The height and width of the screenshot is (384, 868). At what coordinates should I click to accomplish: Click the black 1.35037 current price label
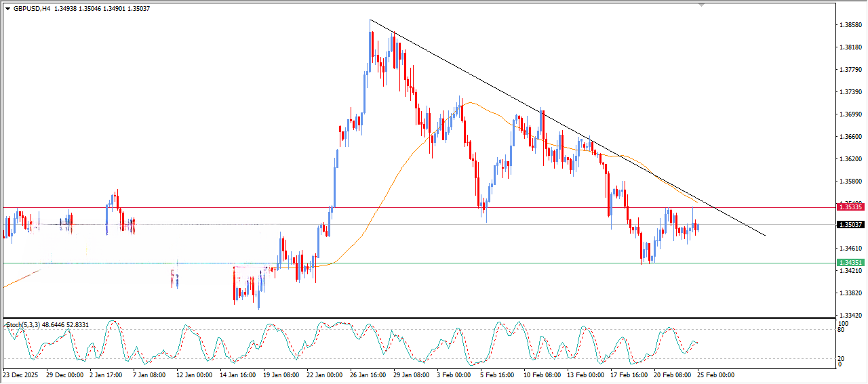point(850,225)
